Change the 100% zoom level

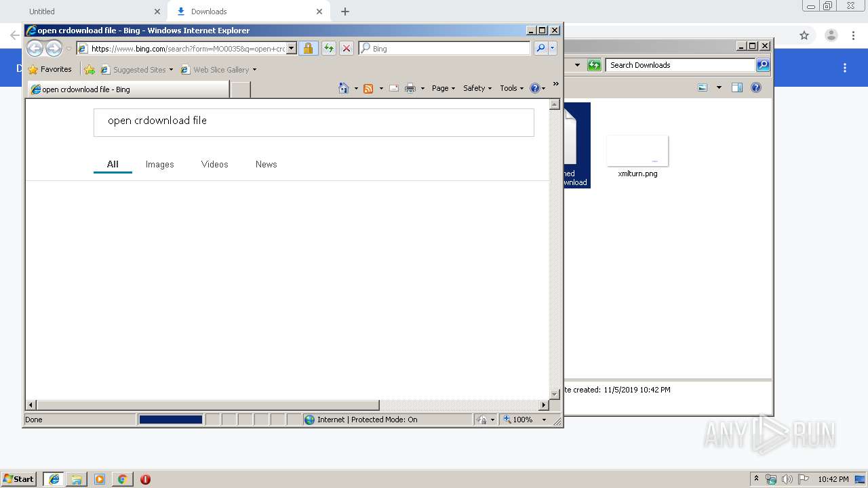(x=524, y=420)
